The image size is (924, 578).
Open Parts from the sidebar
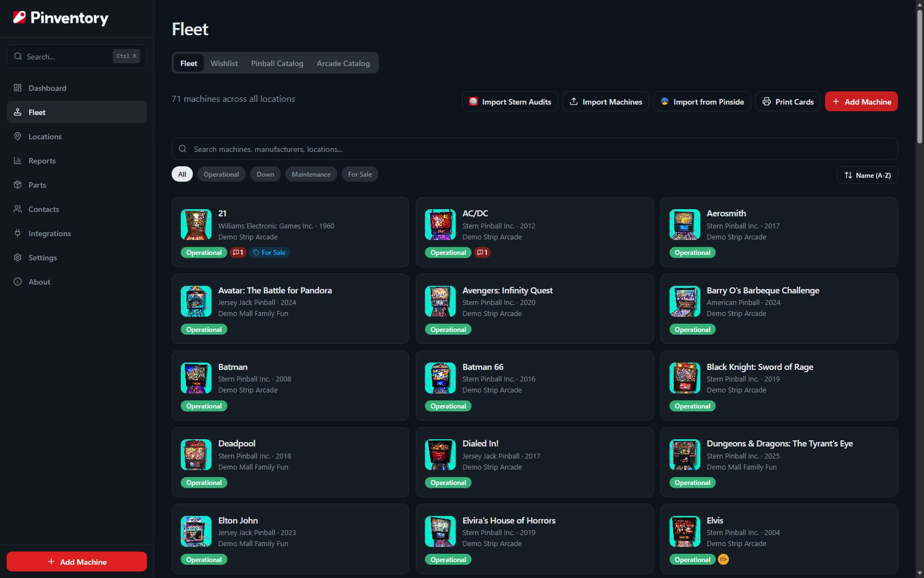[x=76, y=185]
